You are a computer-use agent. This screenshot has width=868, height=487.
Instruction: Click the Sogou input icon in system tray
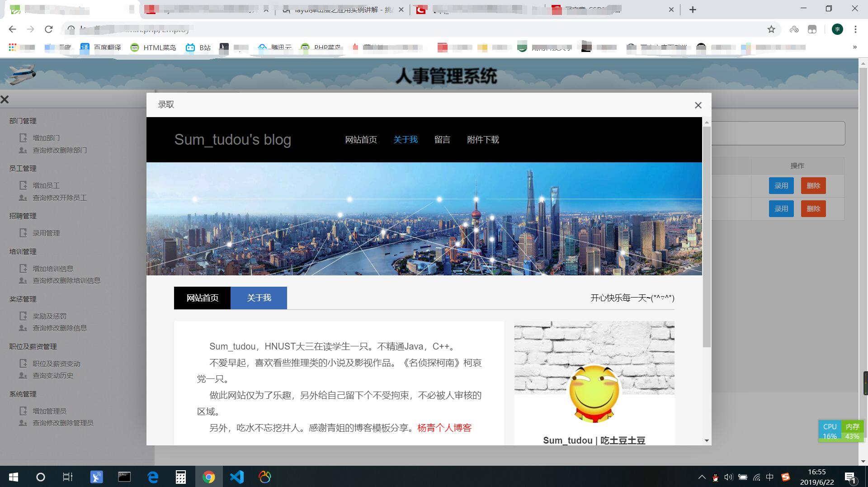(x=785, y=477)
